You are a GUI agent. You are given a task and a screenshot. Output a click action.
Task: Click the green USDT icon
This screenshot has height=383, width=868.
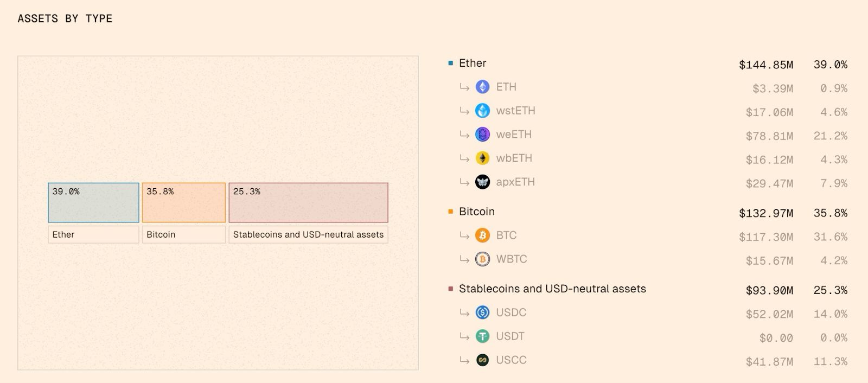click(482, 336)
